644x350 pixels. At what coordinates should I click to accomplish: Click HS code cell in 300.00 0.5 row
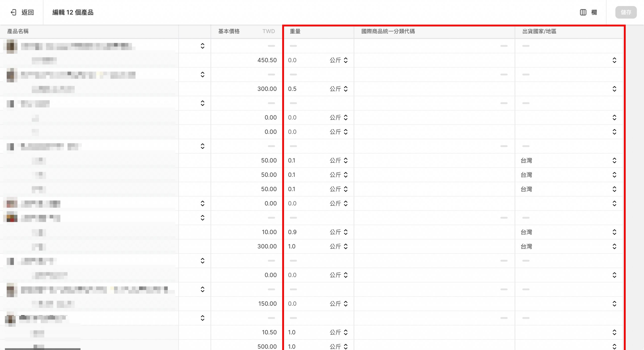point(434,89)
